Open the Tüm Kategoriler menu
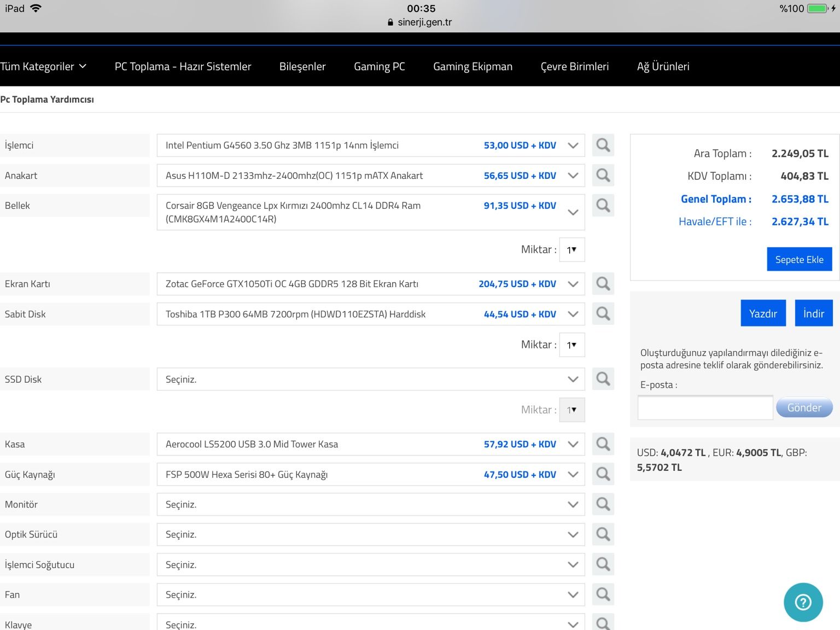This screenshot has width=840, height=630. pos(43,66)
